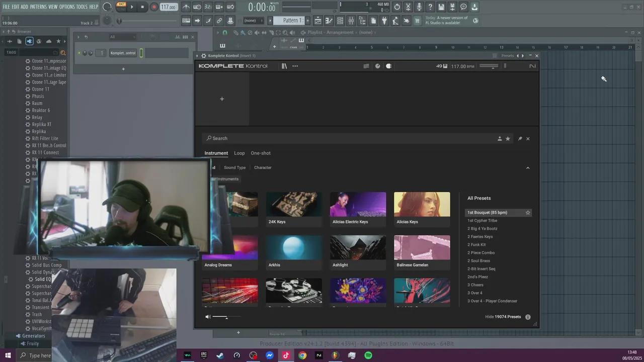Click the plus to load an instrument
Image resolution: width=644 pixels, height=362 pixels.
pyautogui.click(x=222, y=99)
